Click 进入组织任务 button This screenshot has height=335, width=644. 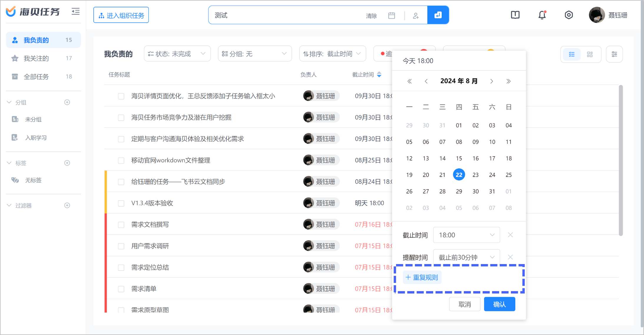(x=121, y=15)
